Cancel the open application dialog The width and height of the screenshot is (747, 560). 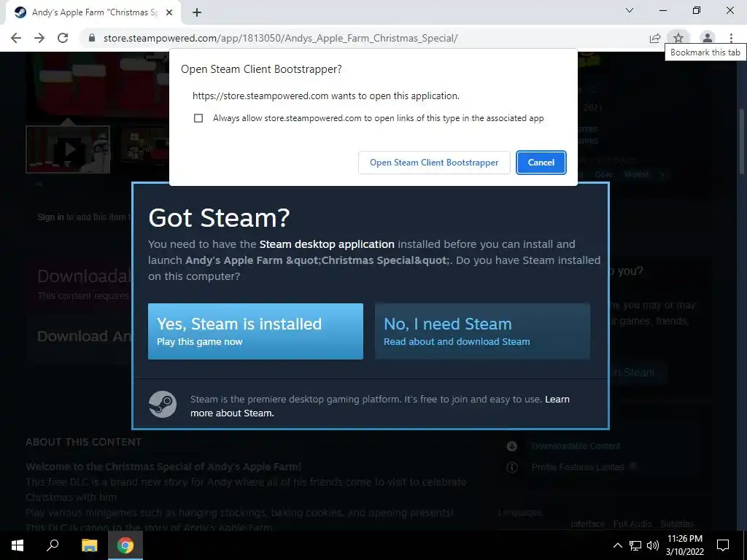541,163
